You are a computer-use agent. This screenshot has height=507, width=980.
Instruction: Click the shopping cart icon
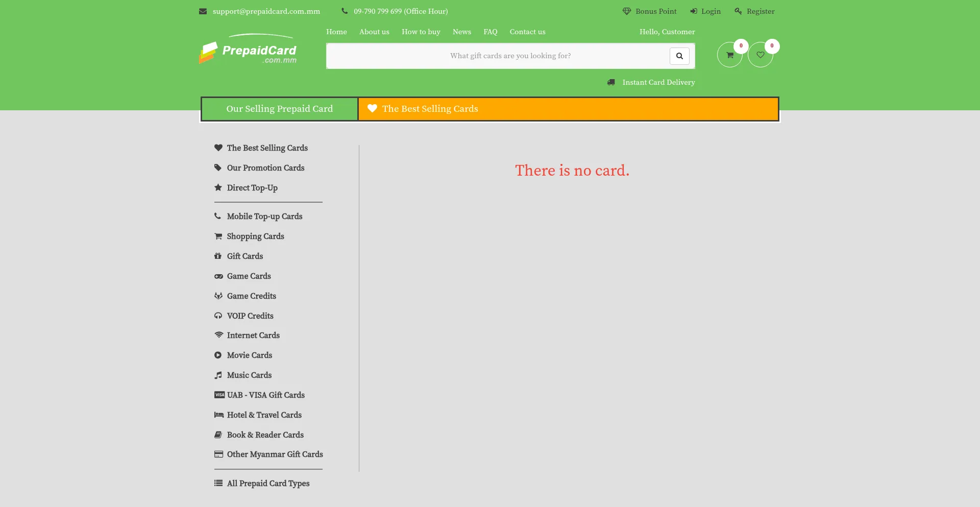click(729, 55)
